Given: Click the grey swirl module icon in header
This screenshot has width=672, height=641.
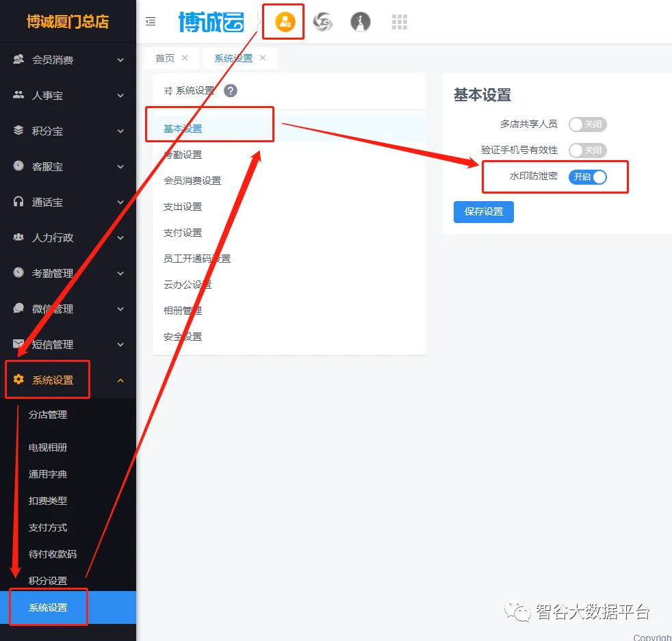Looking at the screenshot, I should coord(322,22).
